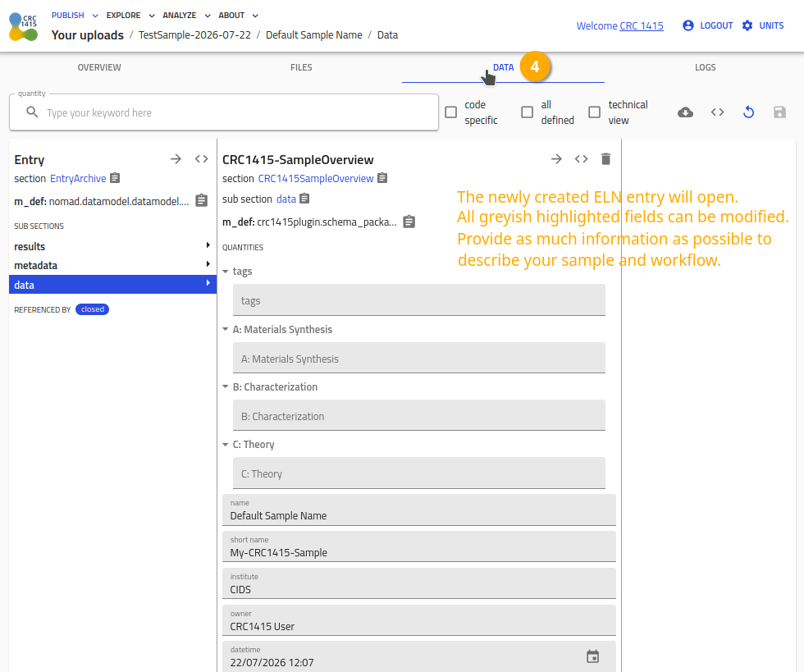The height and width of the screenshot is (672, 804).
Task: Click the owner field CRC1415 User
Action: pos(419,620)
